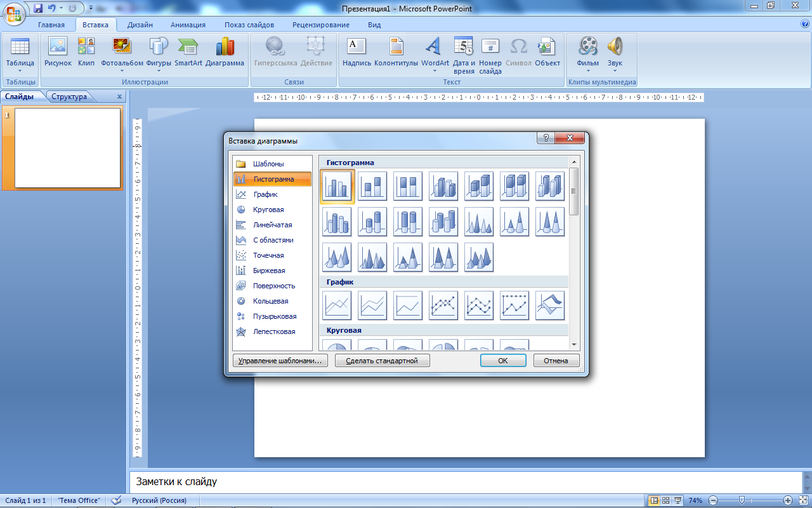Select График chart category

273,194
